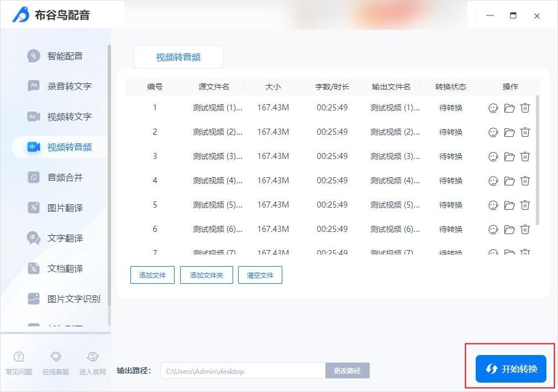The height and width of the screenshot is (392, 558).
Task: Open 在线客服 support at the sidebar bottom
Action: pyautogui.click(x=55, y=363)
